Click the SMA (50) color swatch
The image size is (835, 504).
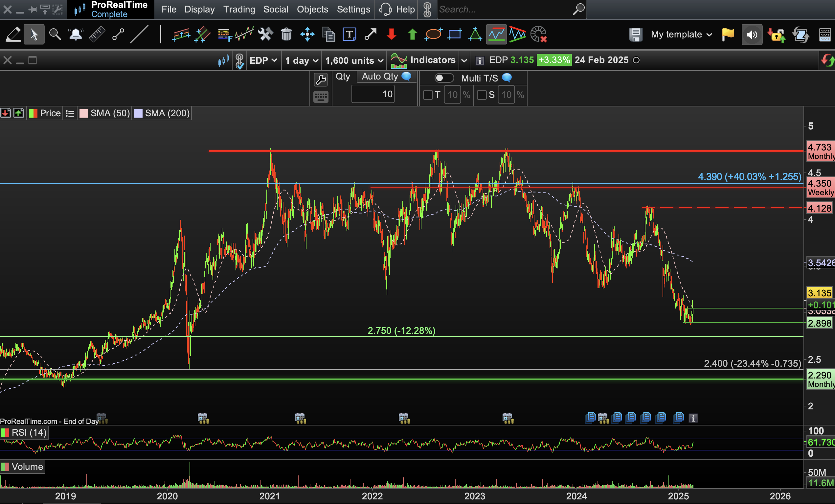click(84, 113)
